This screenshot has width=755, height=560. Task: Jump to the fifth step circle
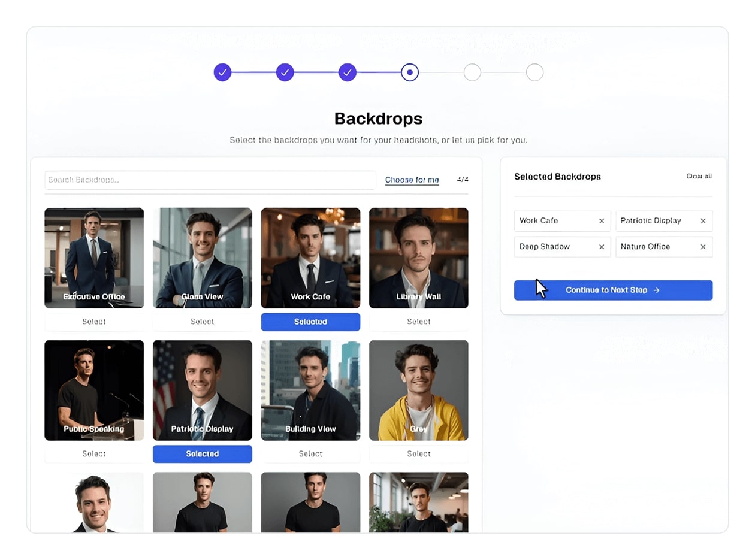click(472, 72)
